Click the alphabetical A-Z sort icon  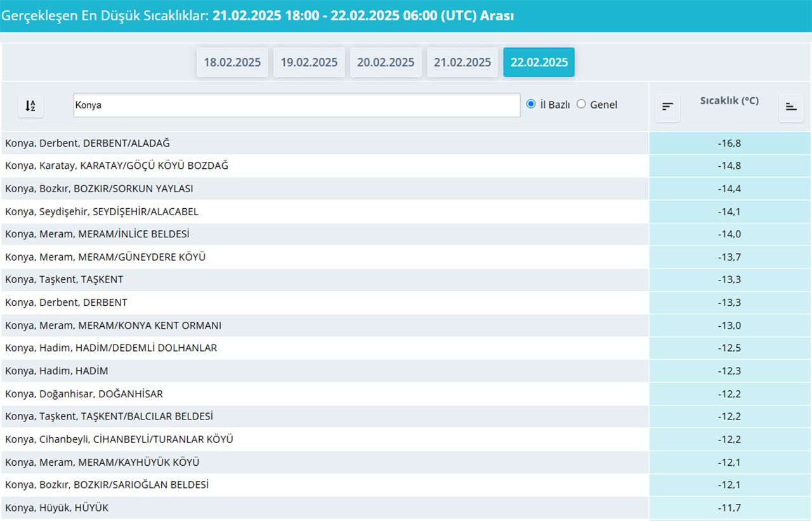tap(30, 107)
